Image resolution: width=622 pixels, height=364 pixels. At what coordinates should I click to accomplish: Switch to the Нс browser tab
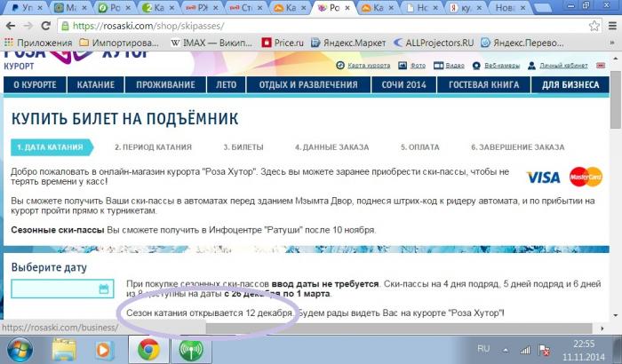point(423,7)
